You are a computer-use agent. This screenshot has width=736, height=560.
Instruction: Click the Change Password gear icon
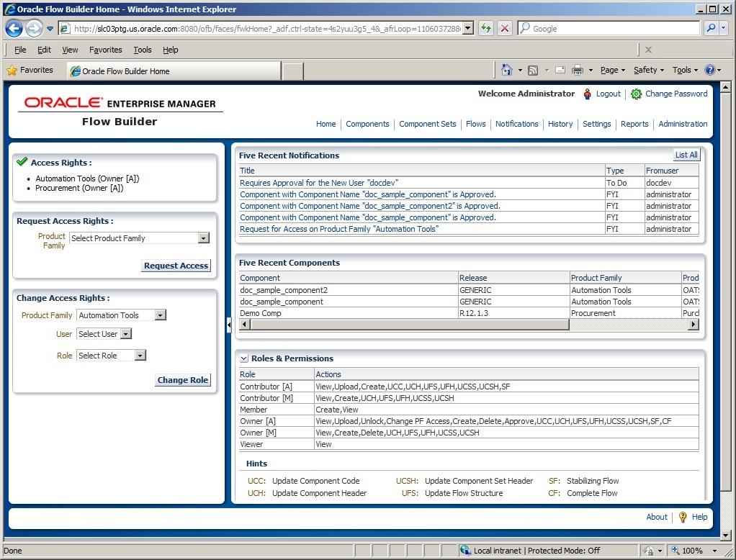[636, 94]
